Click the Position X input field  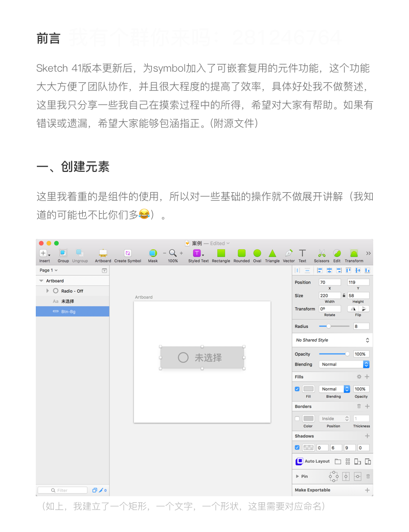pyautogui.click(x=330, y=282)
